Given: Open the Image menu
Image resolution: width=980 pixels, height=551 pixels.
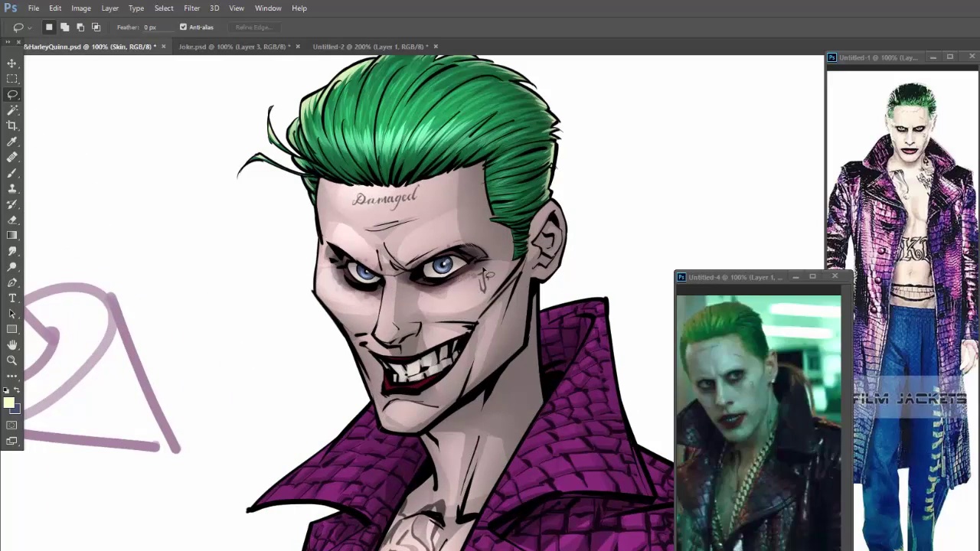Looking at the screenshot, I should click(x=81, y=8).
